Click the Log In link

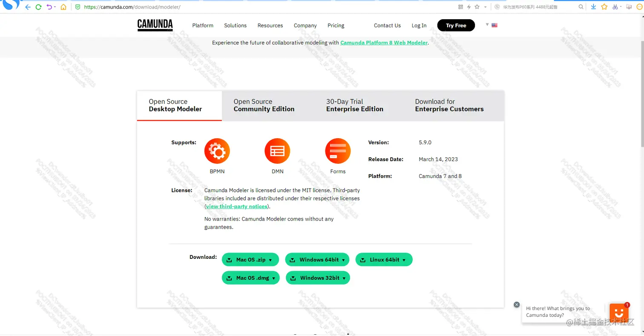point(419,26)
